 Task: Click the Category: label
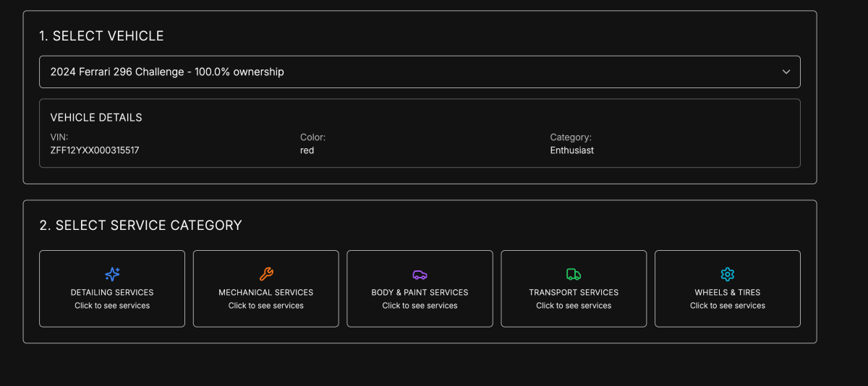(x=571, y=137)
